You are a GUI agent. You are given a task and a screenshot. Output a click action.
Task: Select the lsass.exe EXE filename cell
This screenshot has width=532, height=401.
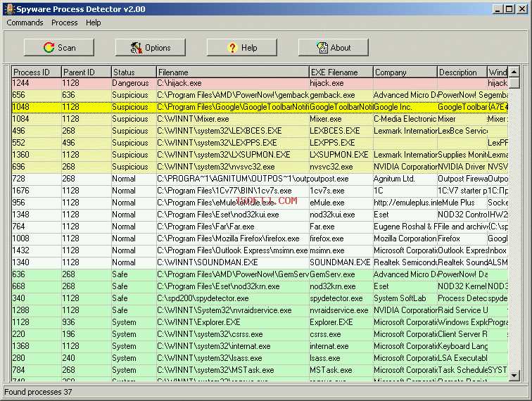click(341, 358)
